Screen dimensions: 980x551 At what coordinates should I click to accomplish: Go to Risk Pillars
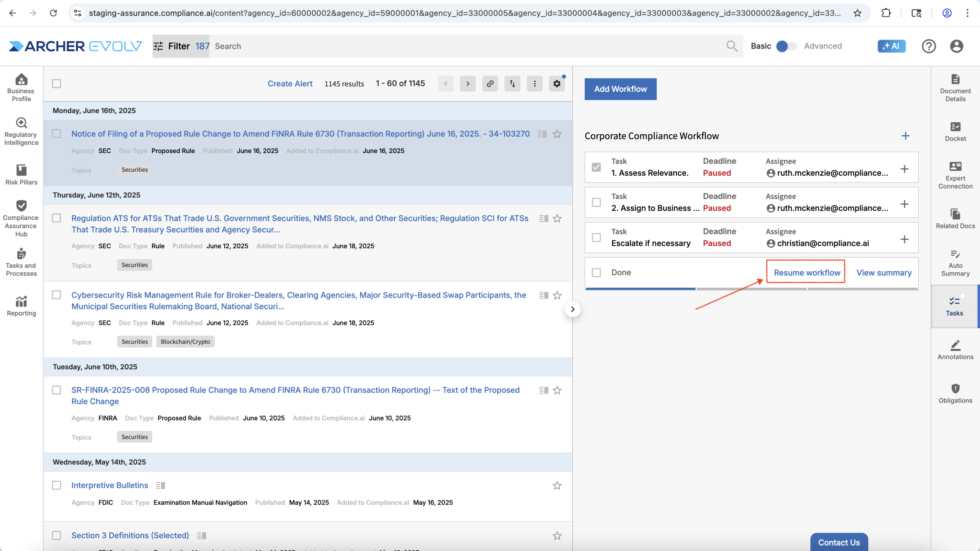(x=21, y=175)
